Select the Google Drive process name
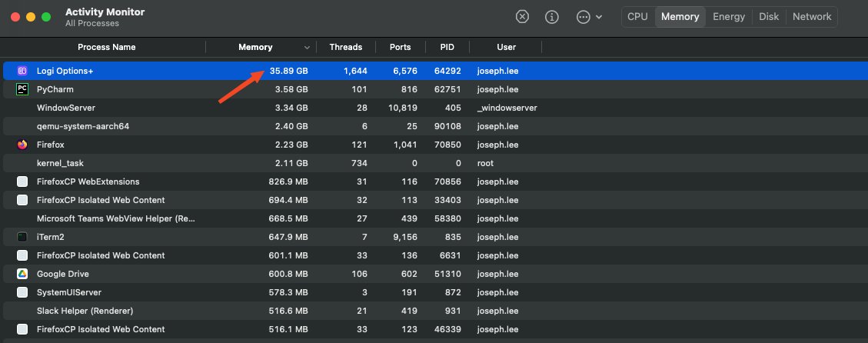Viewport: 868px width, 343px height. pyautogui.click(x=62, y=274)
